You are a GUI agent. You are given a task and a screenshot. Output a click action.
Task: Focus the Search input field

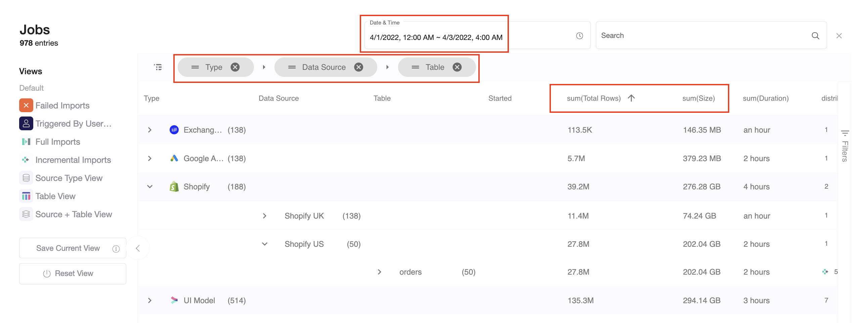tap(711, 35)
